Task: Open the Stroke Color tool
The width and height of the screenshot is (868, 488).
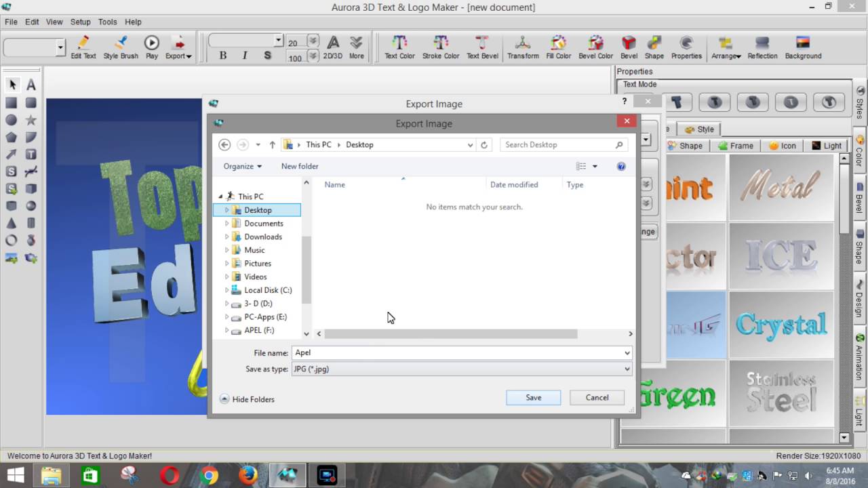Action: tap(441, 48)
